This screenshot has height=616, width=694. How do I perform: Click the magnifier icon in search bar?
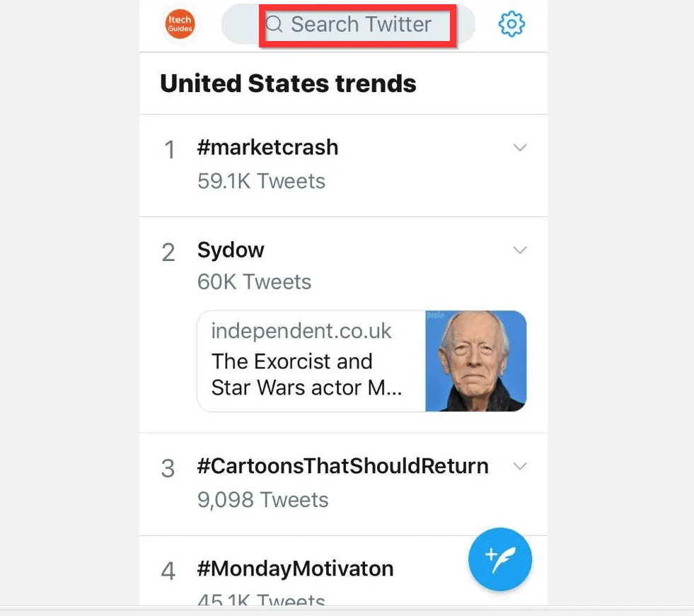[274, 25]
